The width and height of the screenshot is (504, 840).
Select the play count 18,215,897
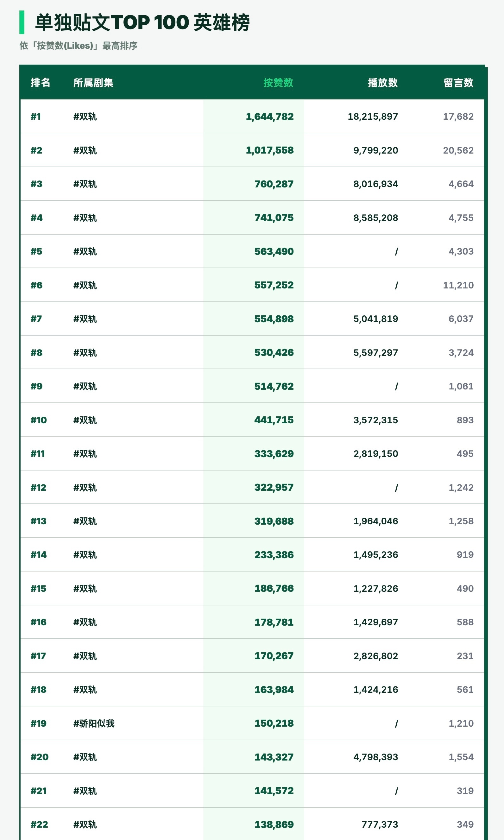(373, 117)
